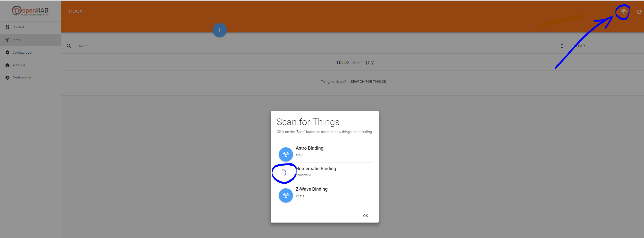Click the 'zwave' binding id text
The width and height of the screenshot is (644, 238).
[x=300, y=195]
